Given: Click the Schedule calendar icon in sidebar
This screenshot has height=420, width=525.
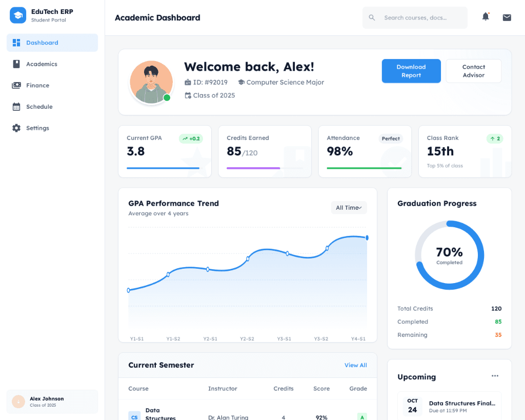Looking at the screenshot, I should (16, 107).
